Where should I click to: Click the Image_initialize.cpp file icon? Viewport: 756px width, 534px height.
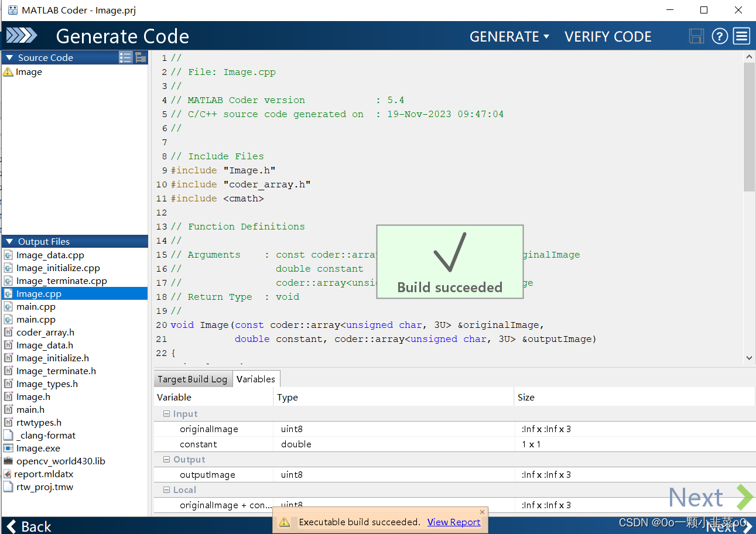9,268
